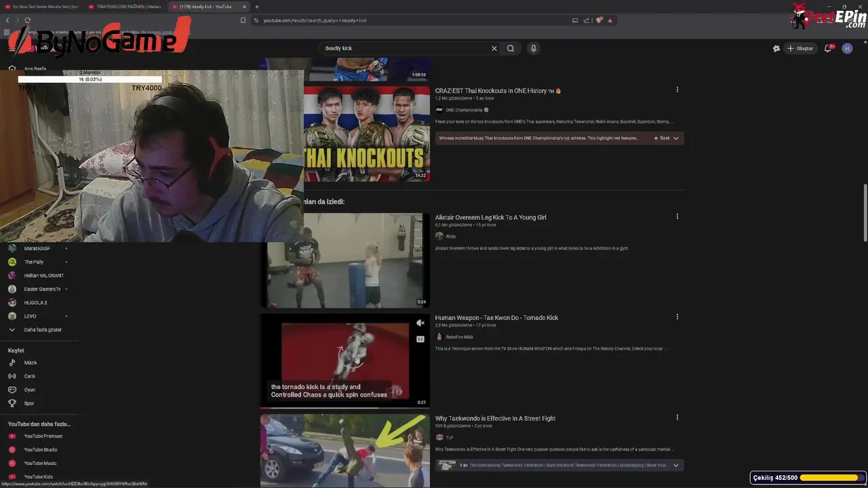Screen dimensions: 868x488
Task: Open more options for Alistair Overeem video
Action: 677,217
